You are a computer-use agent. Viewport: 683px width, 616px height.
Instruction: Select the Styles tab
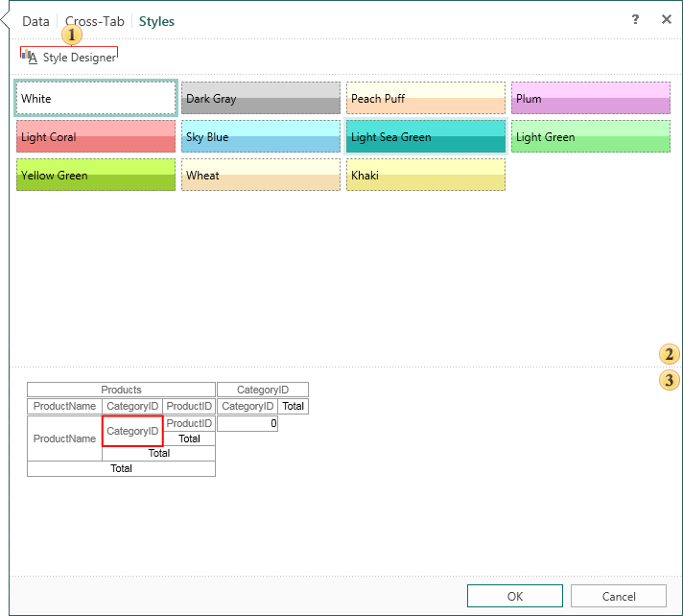(x=156, y=21)
